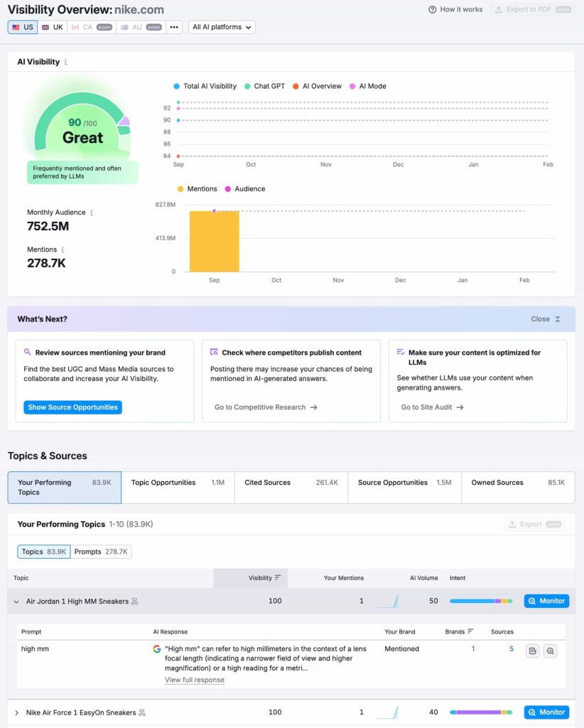
Task: Click the sort icon on the Brands column
Action: click(x=470, y=631)
